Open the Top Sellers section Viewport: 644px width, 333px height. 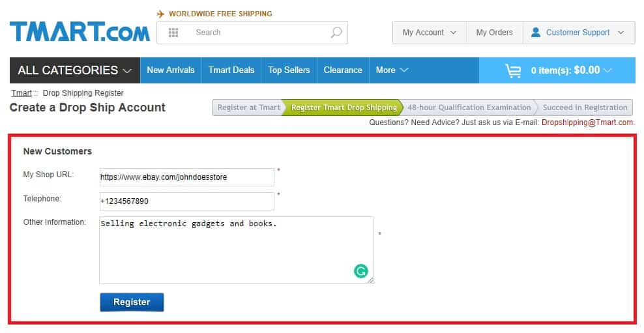(x=289, y=70)
